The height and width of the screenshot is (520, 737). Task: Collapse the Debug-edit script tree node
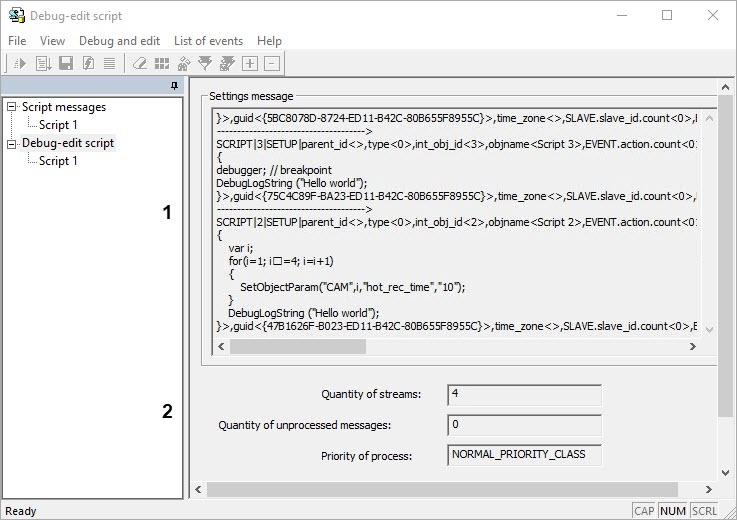pyautogui.click(x=12, y=143)
